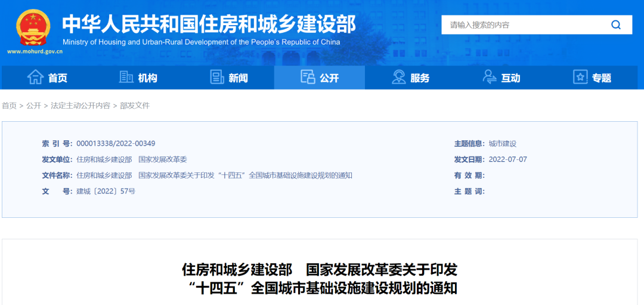
Task: Click the www.mohurd.gov.cn site address
Action: tap(35, 52)
